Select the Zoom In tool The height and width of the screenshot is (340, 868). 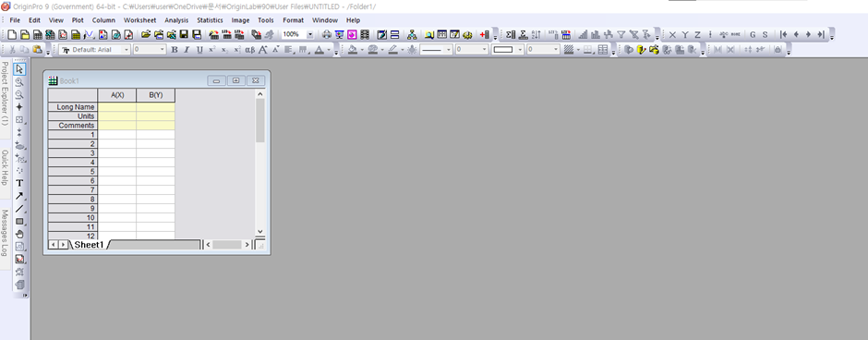(19, 82)
